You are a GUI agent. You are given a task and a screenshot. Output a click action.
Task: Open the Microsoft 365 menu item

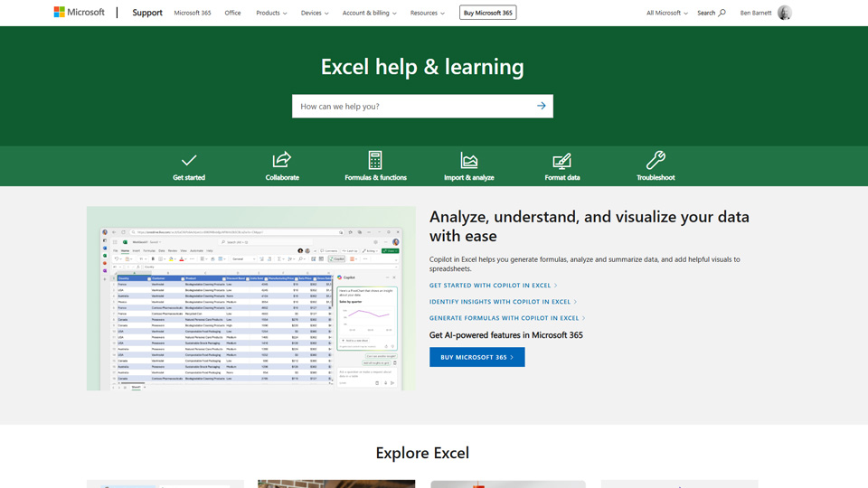click(192, 13)
